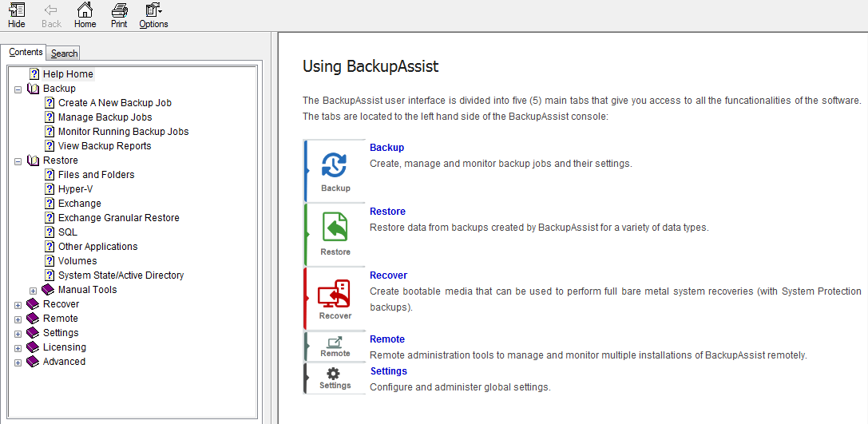868x424 pixels.
Task: Open the Recover hyperlink in content
Action: pyautogui.click(x=389, y=275)
